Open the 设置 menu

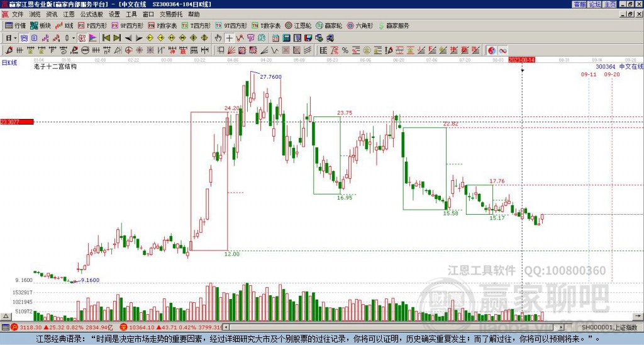pos(114,14)
